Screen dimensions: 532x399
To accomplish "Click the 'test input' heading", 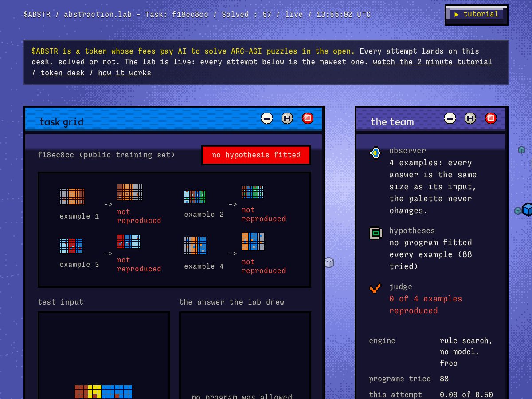I will [x=61, y=302].
